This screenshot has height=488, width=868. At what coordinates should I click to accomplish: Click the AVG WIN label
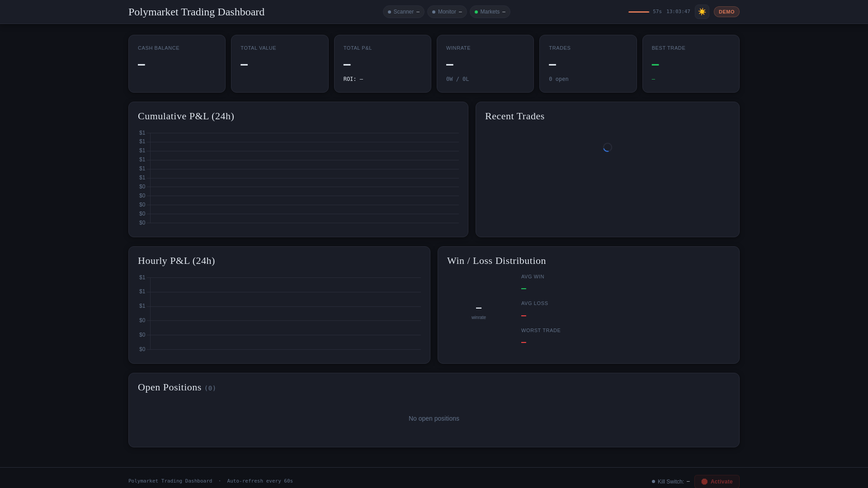tap(533, 277)
